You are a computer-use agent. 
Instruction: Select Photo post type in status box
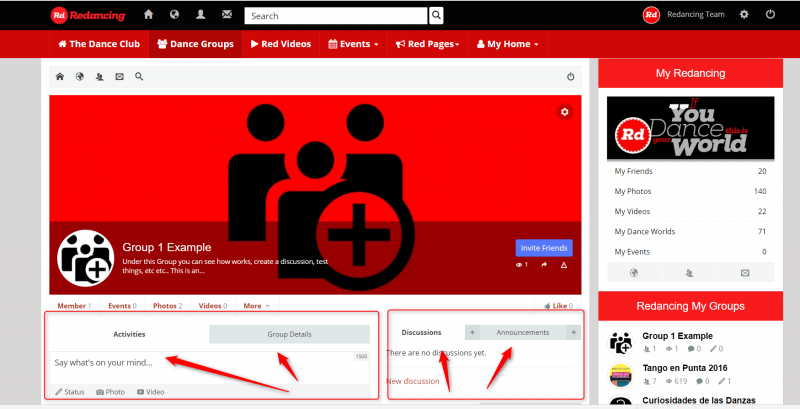pos(111,391)
